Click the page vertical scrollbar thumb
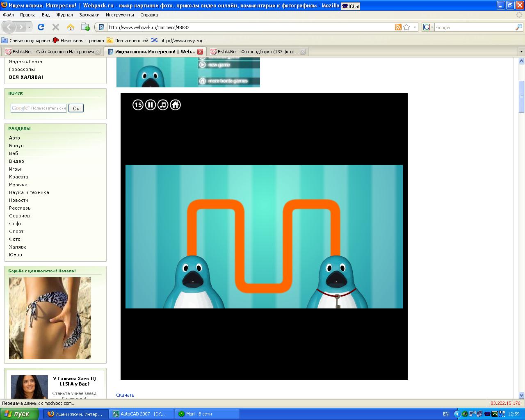 point(521,96)
